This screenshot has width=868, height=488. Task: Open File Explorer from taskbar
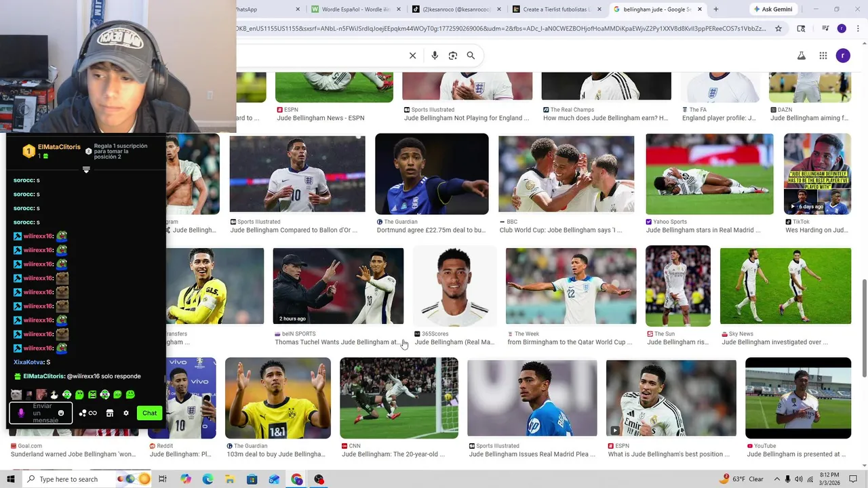pos(230,479)
